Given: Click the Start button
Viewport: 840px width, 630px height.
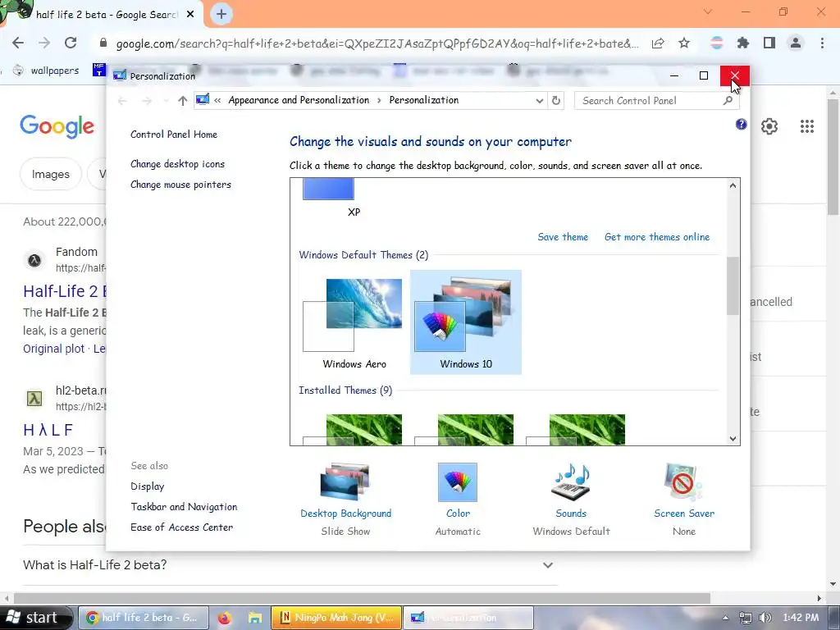Looking at the screenshot, I should [36, 618].
